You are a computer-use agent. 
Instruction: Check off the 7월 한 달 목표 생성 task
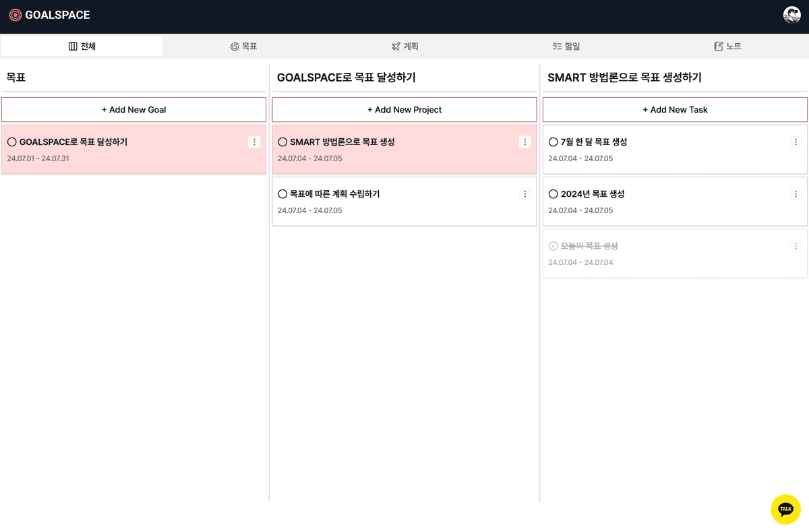(553, 142)
